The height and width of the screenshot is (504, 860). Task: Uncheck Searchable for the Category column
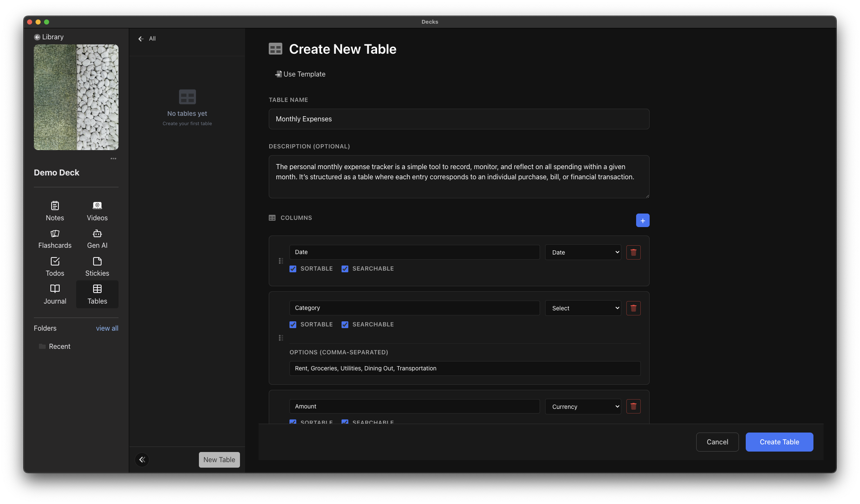(x=345, y=325)
